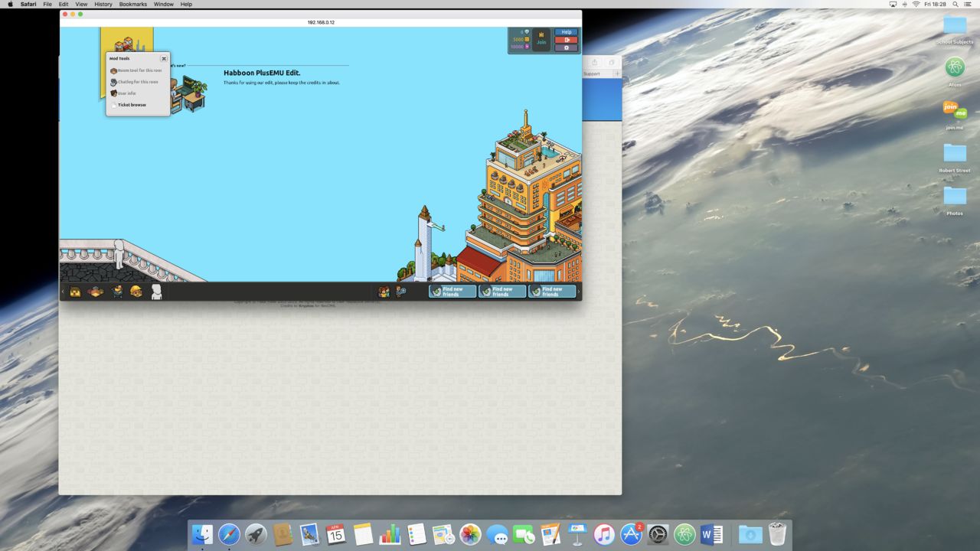This screenshot has height=551, width=980.
Task: Open the Help menu in the menu bar
Action: coord(186,4)
